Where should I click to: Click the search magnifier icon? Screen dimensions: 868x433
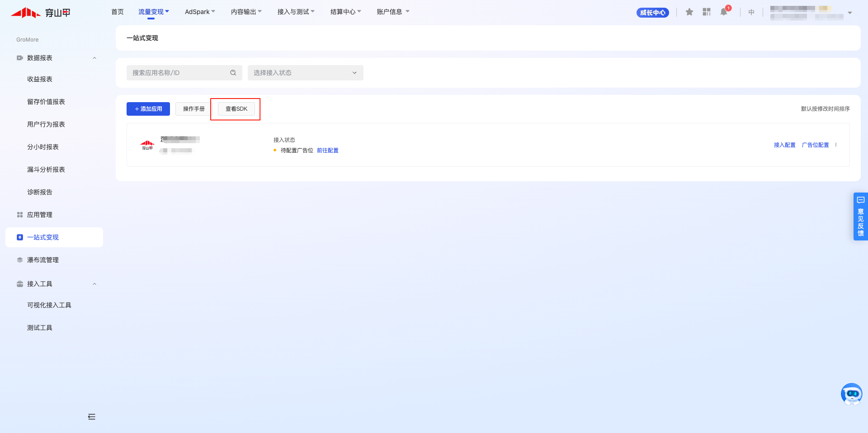(233, 73)
